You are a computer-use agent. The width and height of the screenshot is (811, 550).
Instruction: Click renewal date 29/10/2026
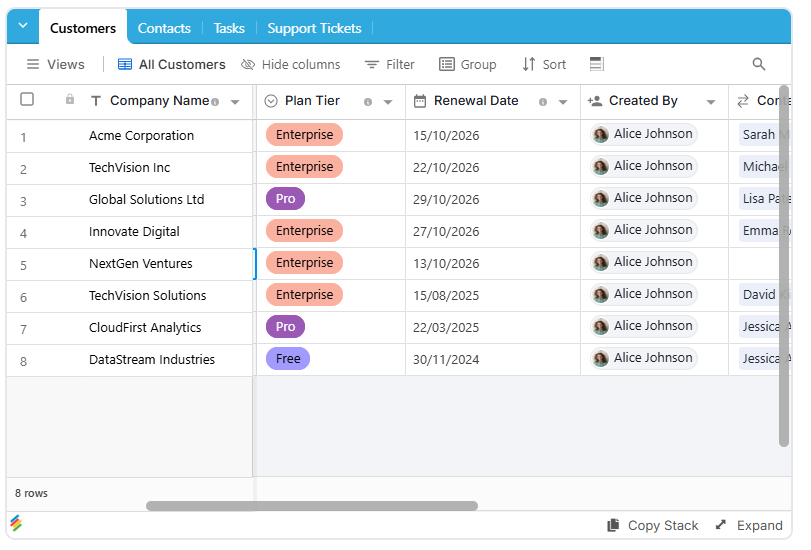click(446, 200)
